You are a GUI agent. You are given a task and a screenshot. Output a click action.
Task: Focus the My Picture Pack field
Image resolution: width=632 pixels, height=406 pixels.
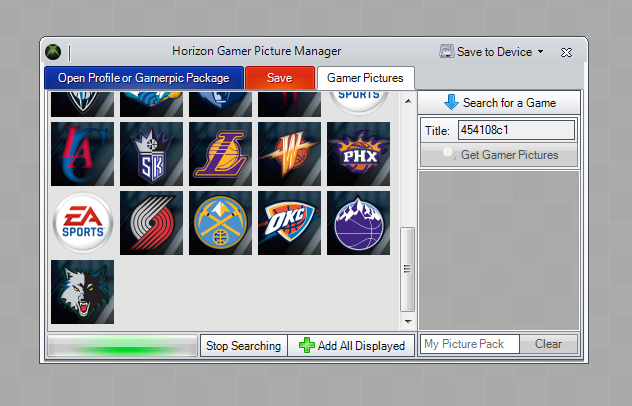click(x=470, y=344)
